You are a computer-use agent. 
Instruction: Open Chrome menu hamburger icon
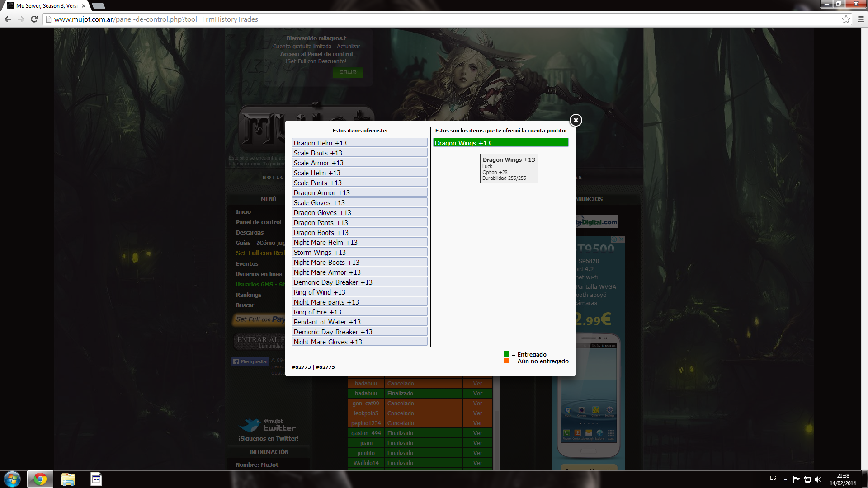[861, 19]
